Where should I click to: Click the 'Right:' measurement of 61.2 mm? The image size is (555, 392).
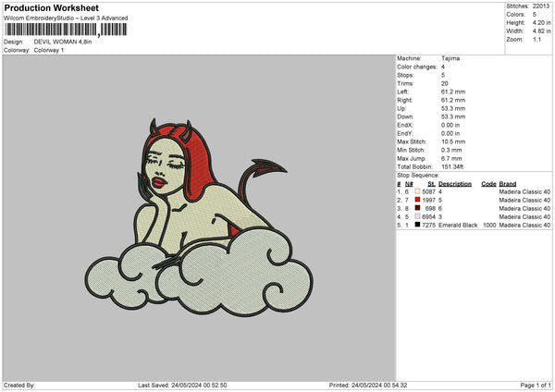point(453,100)
